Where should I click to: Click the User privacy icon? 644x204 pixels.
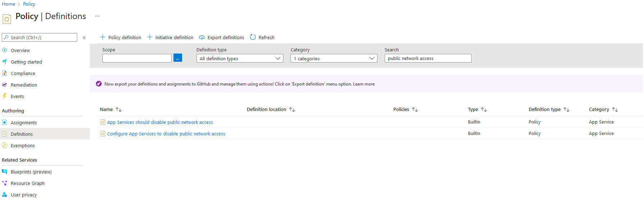coord(5,195)
